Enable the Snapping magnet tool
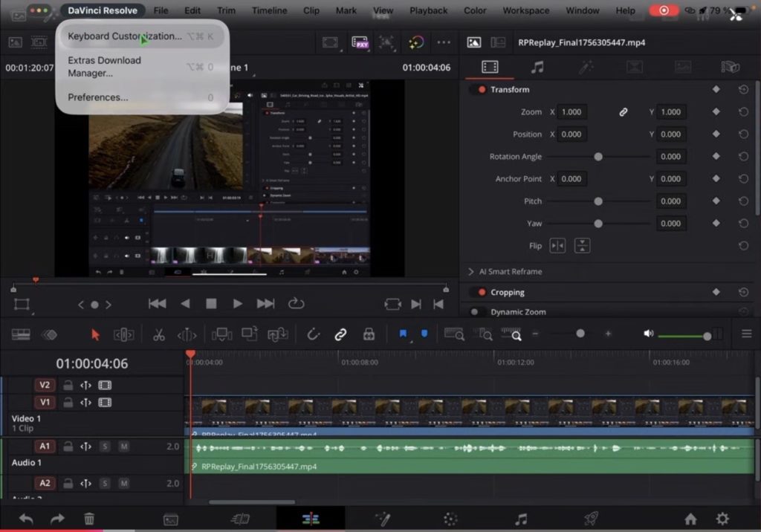This screenshot has width=761, height=532. pyautogui.click(x=313, y=334)
